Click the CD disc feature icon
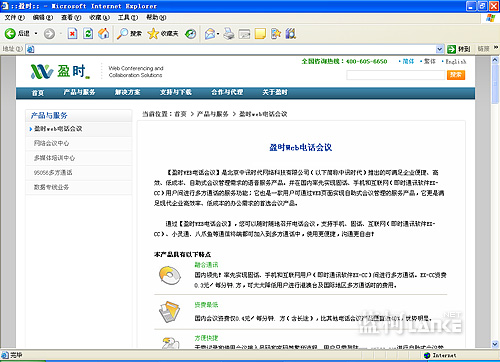500x362 pixels. coord(170,275)
